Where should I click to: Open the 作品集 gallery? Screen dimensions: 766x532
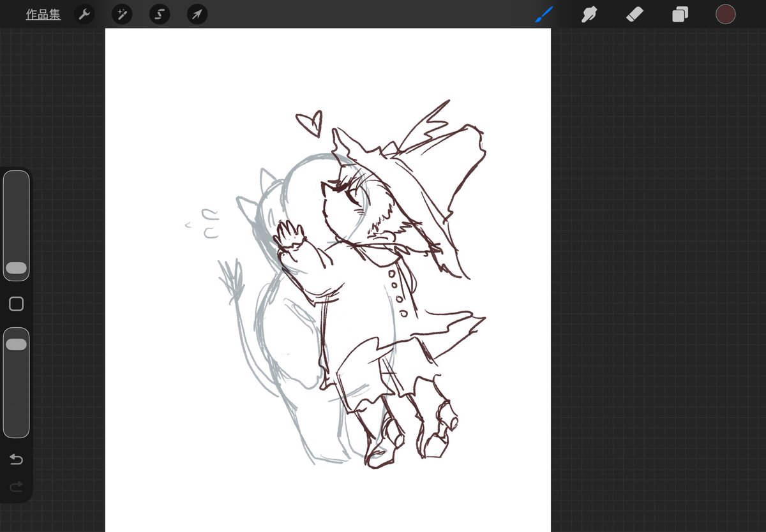(x=43, y=15)
